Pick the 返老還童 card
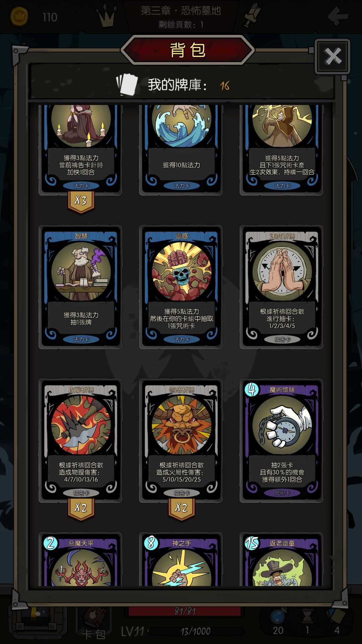The width and height of the screenshot is (362, 644). pyautogui.click(x=282, y=559)
